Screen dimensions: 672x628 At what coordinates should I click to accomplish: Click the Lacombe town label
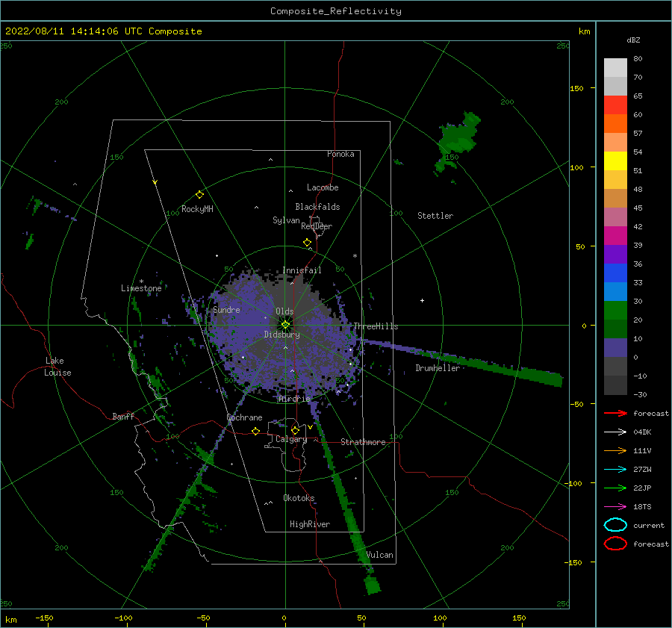[323, 187]
